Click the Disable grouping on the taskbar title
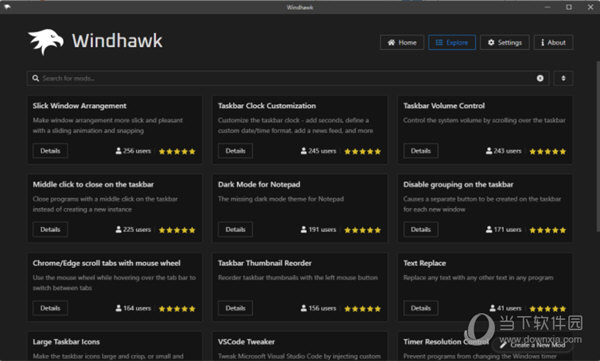The height and width of the screenshot is (361, 600). 458,185
